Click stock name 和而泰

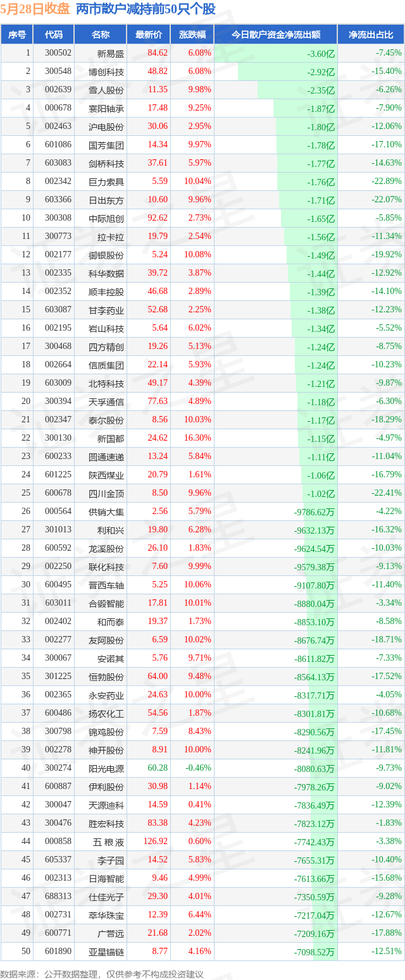pyautogui.click(x=111, y=622)
